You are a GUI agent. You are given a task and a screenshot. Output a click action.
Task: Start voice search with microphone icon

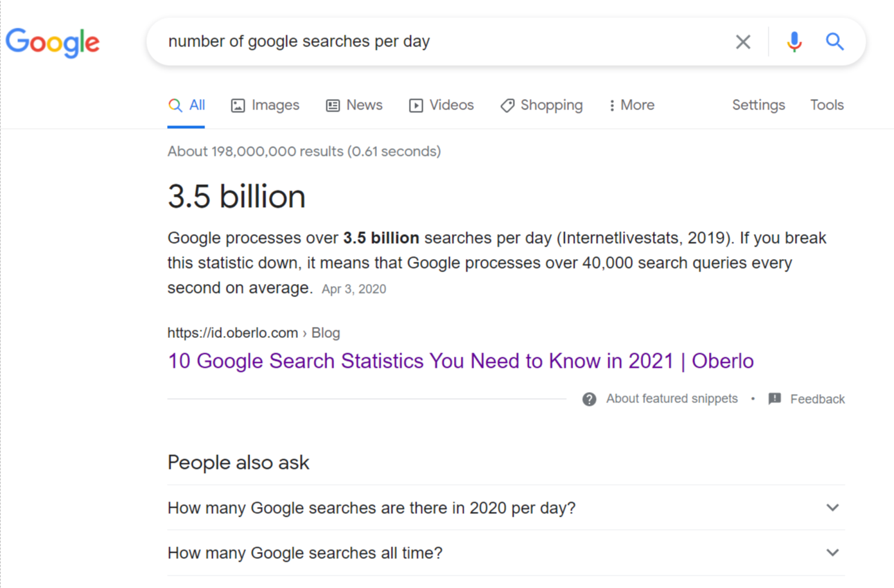click(794, 42)
